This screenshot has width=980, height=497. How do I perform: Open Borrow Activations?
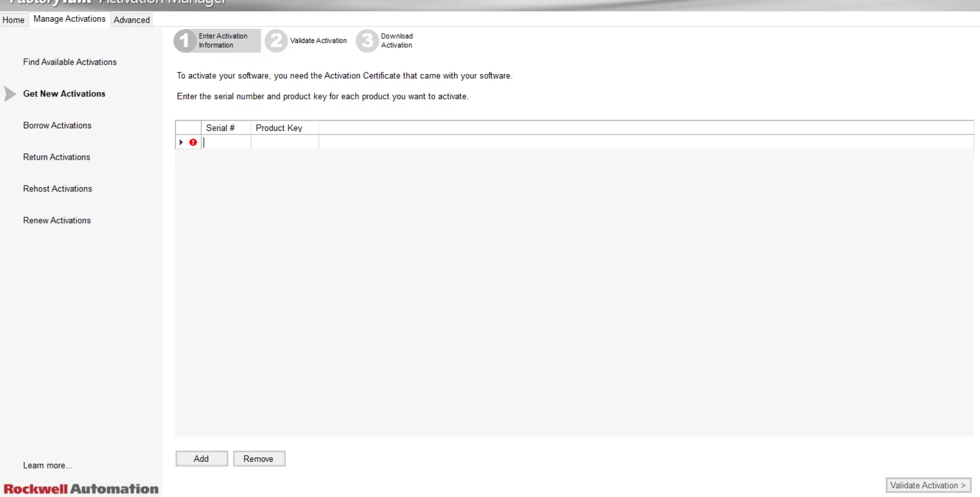tap(57, 125)
